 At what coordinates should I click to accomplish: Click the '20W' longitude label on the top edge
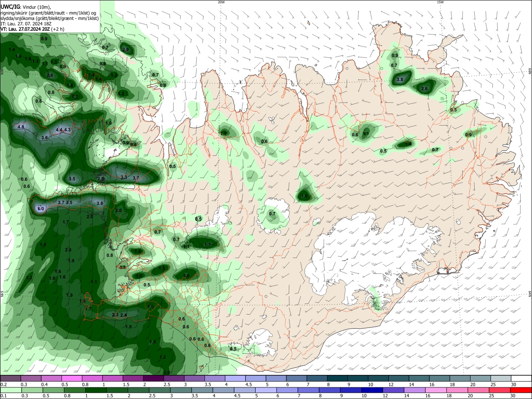coord(221,2)
